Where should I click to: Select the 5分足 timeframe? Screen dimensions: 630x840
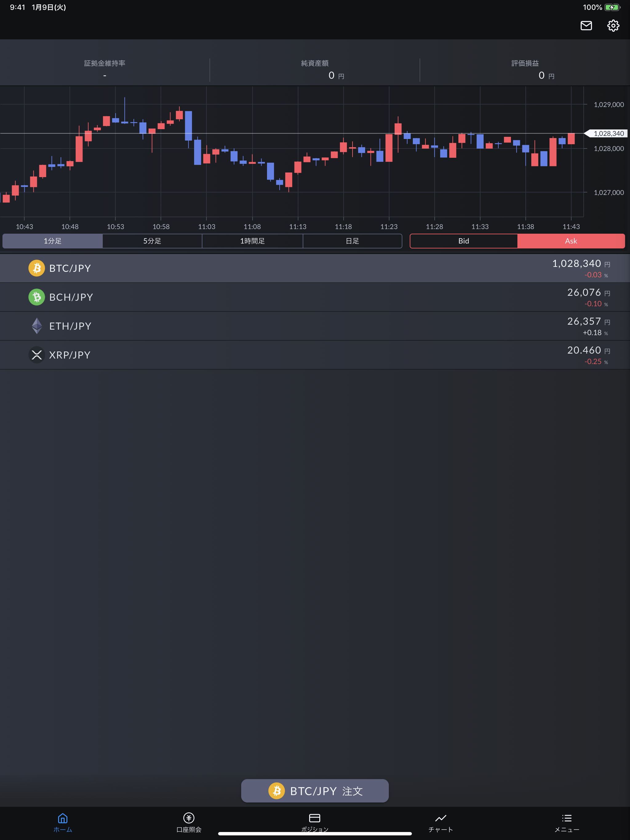tap(152, 241)
